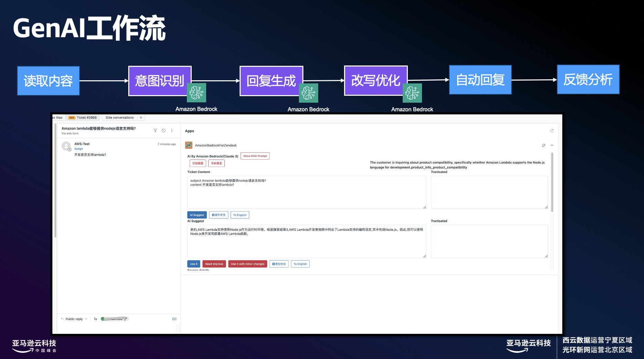Screen dimensions: 644x359
Task: Click the 'Via web form' text
Action: 70,133
